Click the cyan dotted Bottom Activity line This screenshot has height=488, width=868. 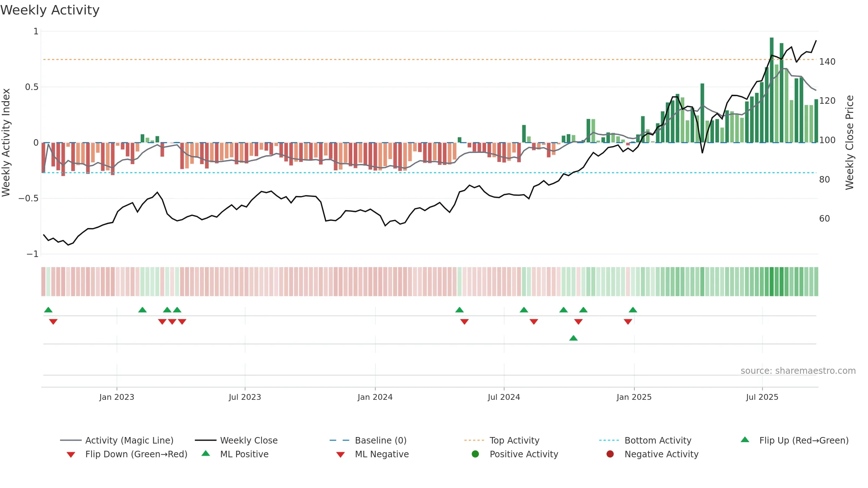[430, 172]
